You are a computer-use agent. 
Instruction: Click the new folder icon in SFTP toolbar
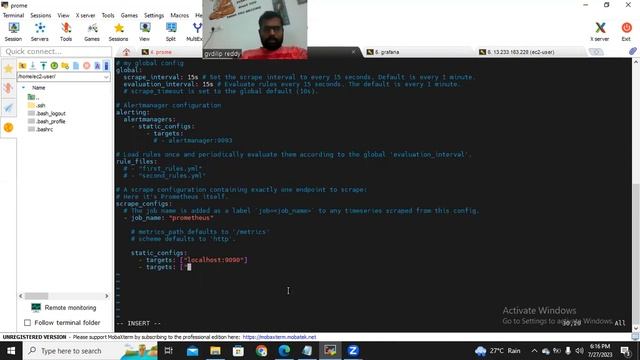[65, 66]
